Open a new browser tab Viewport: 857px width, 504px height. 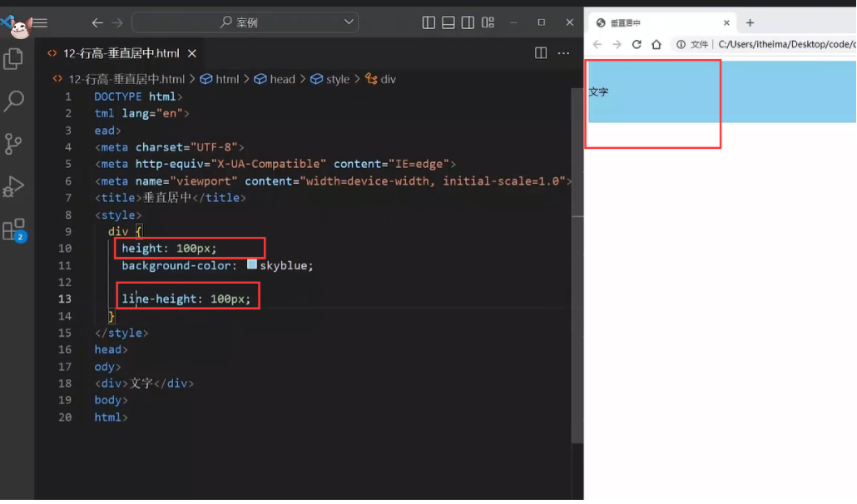750,23
